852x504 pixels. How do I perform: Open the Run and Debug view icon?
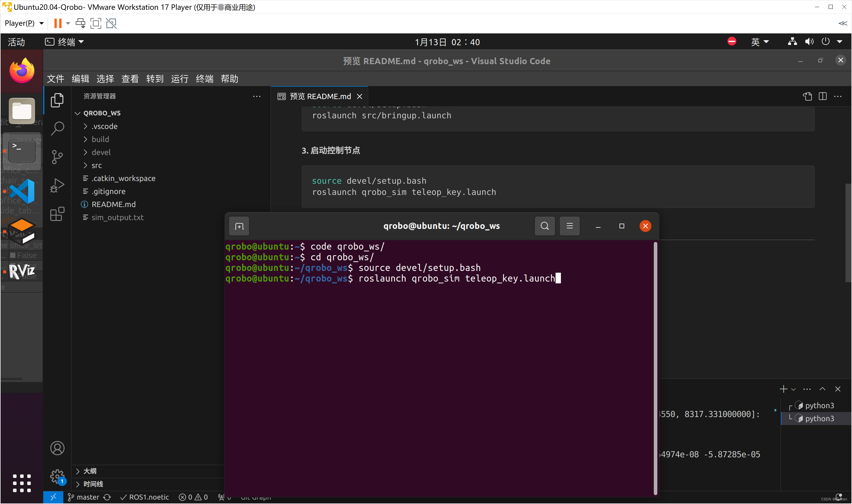pos(57,186)
